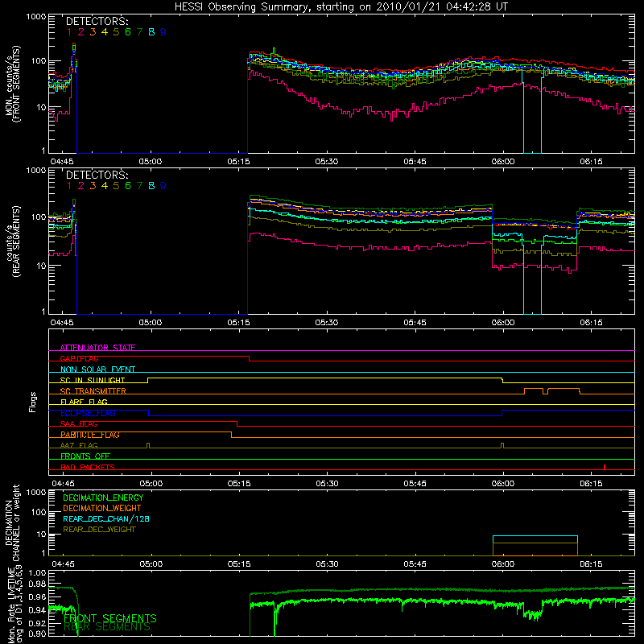
Task: Click '1000' tick on decimation y-axis
Action: [36, 493]
